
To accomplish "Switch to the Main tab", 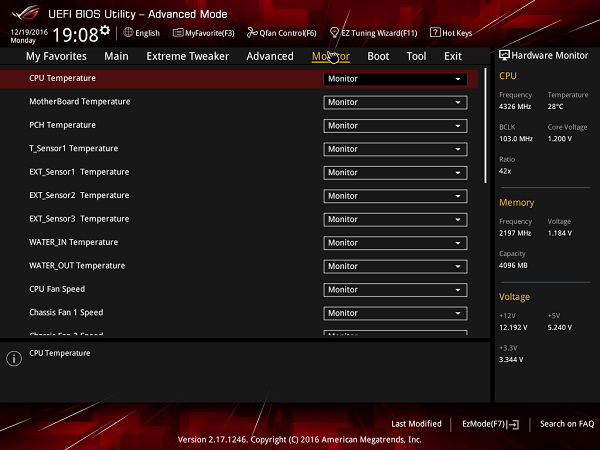I will pyautogui.click(x=116, y=56).
